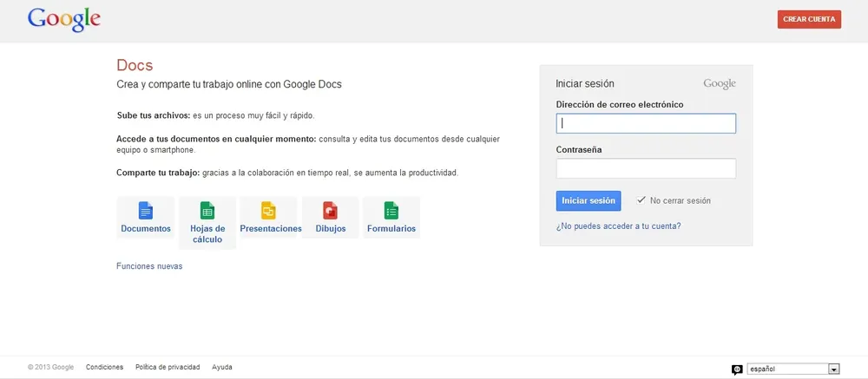Focus the Dirección de correo electrónico field
Image resolution: width=868 pixels, height=379 pixels.
[646, 123]
